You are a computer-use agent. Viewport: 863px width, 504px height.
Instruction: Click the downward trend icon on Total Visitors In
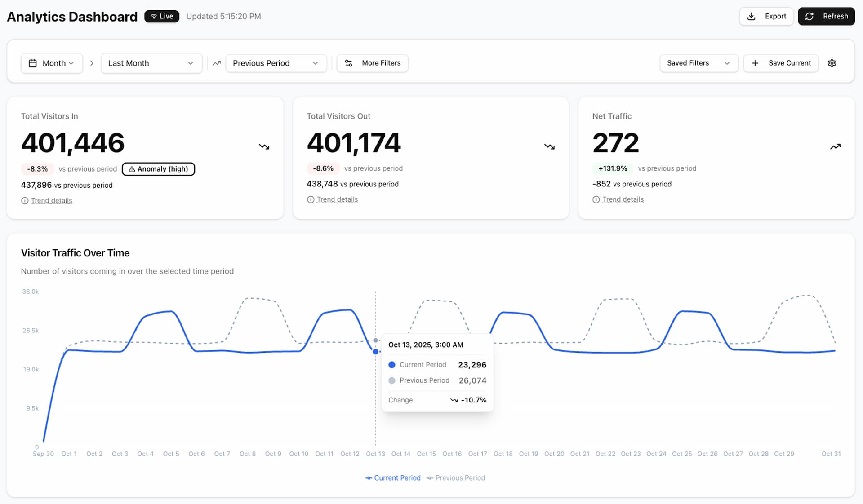click(x=264, y=146)
